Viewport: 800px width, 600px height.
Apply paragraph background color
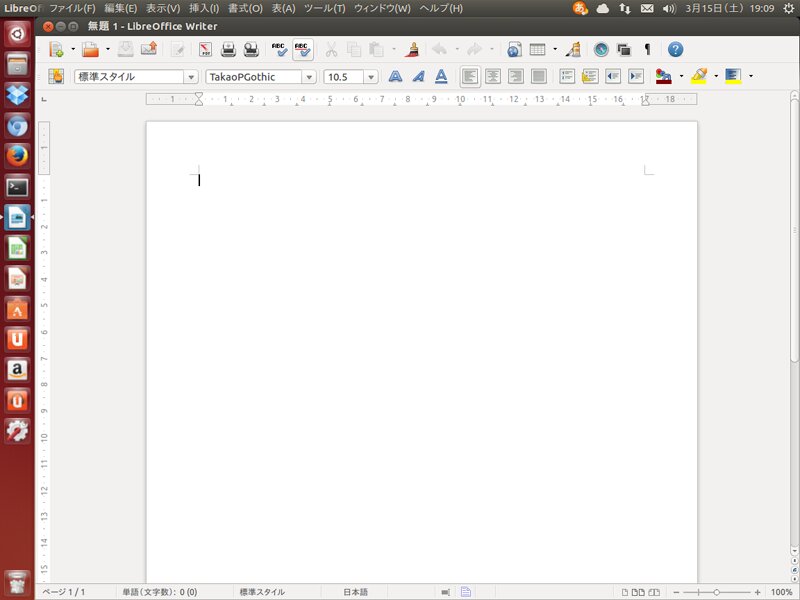[x=733, y=77]
